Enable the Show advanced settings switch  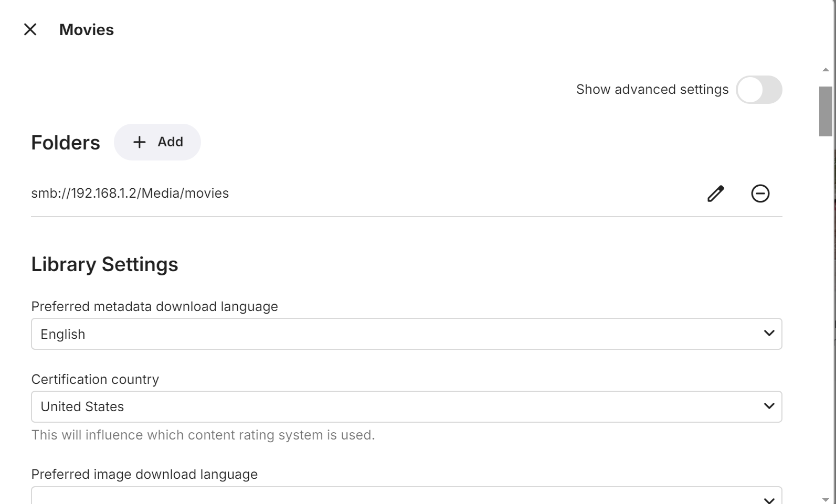coord(759,90)
